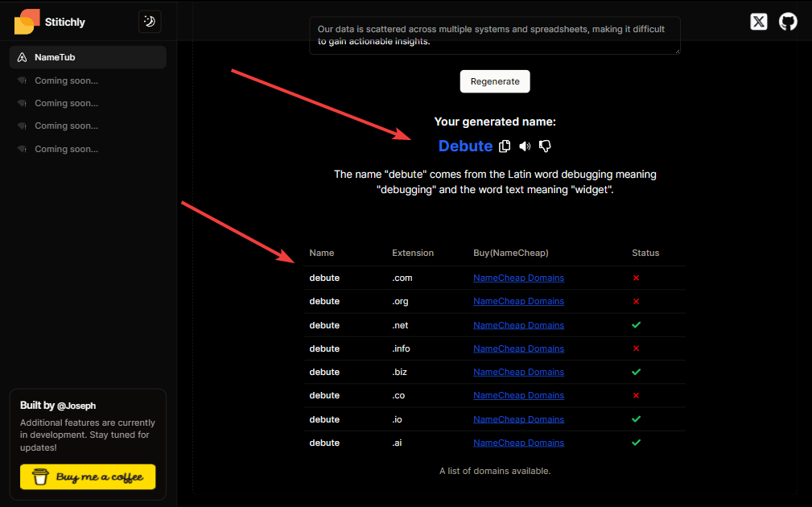Click the Buy me a coffee button

pyautogui.click(x=88, y=476)
